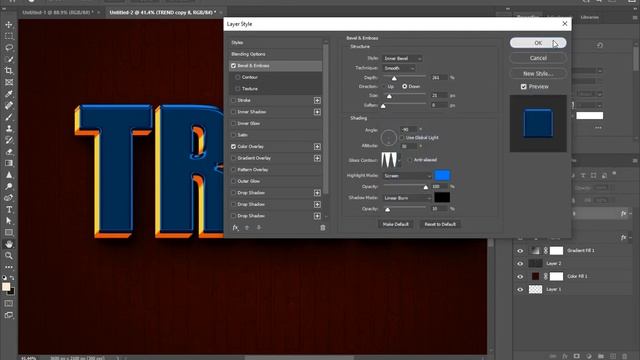The width and height of the screenshot is (640, 360).
Task: Uncheck the Bevel & Emboss checkbox
Action: (x=233, y=66)
